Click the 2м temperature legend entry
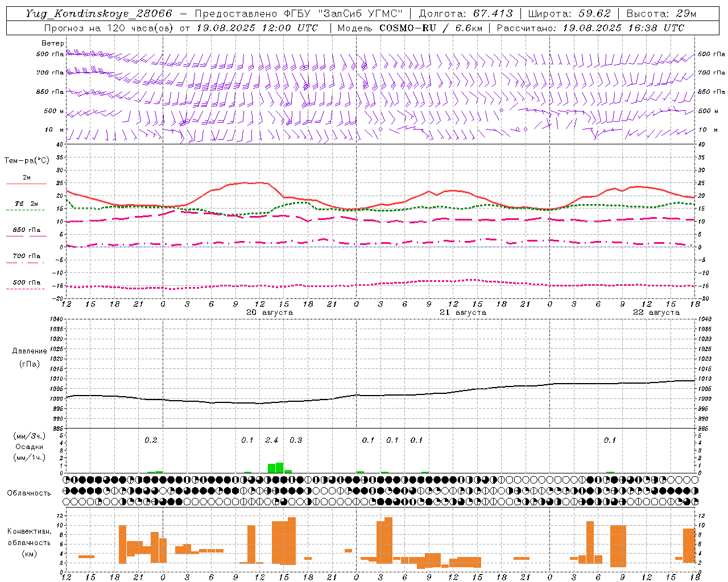The height and width of the screenshot is (582, 728). click(x=27, y=177)
